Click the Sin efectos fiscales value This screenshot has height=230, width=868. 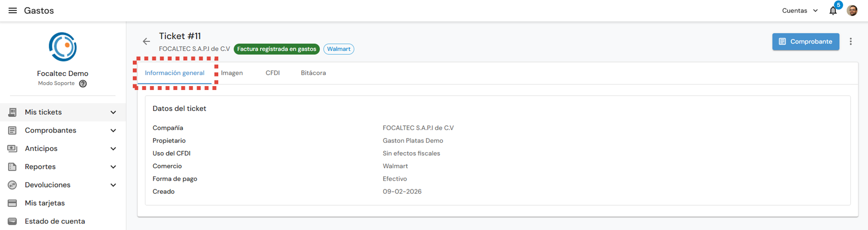[x=411, y=153]
